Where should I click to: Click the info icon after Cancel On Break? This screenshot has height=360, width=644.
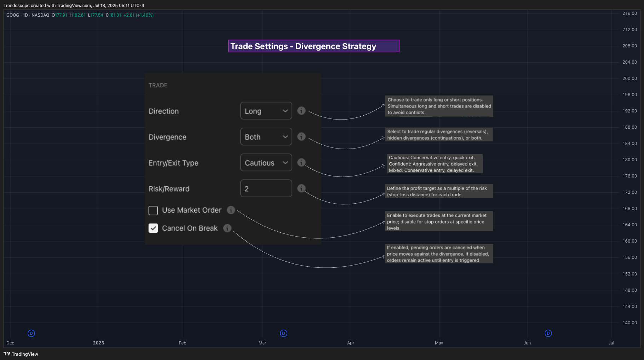227,228
